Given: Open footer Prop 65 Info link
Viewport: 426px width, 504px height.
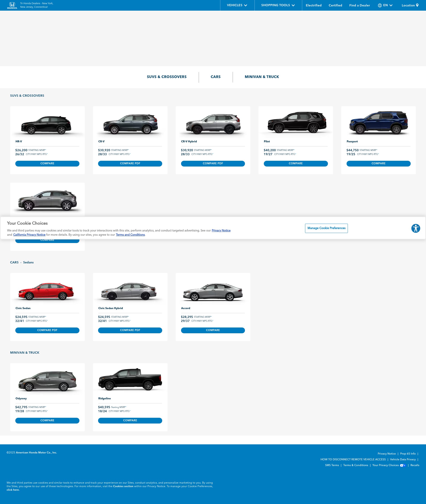Looking at the screenshot, I should [408, 453].
